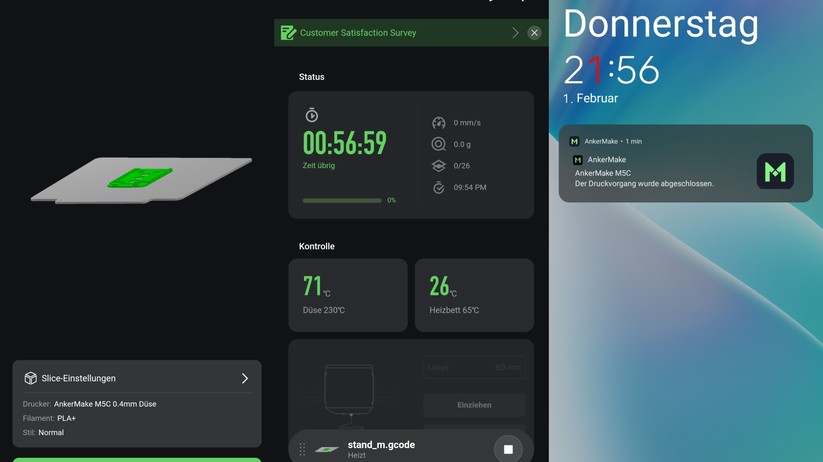The height and width of the screenshot is (462, 823).
Task: Click the layer count stack icon
Action: coord(438,166)
